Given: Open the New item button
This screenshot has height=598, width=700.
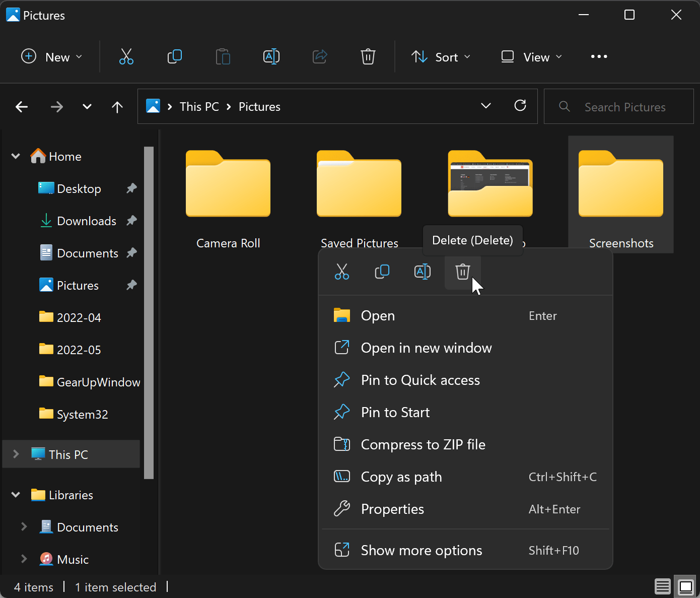Looking at the screenshot, I should point(51,57).
